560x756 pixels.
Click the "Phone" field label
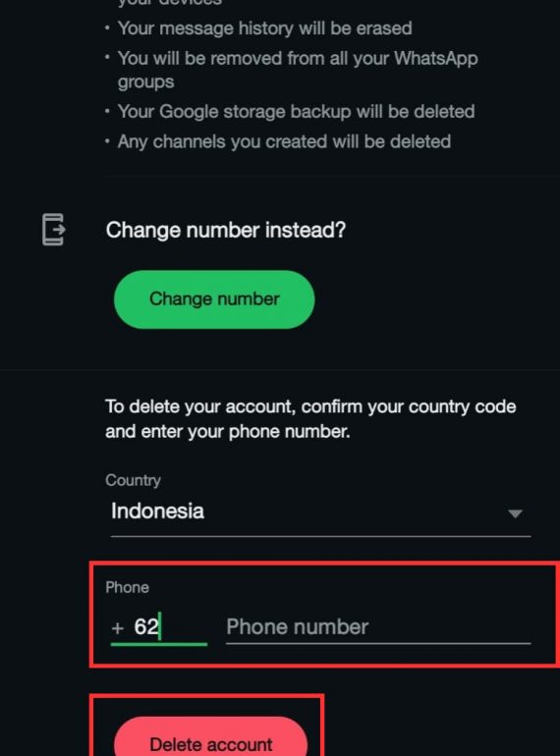(128, 587)
